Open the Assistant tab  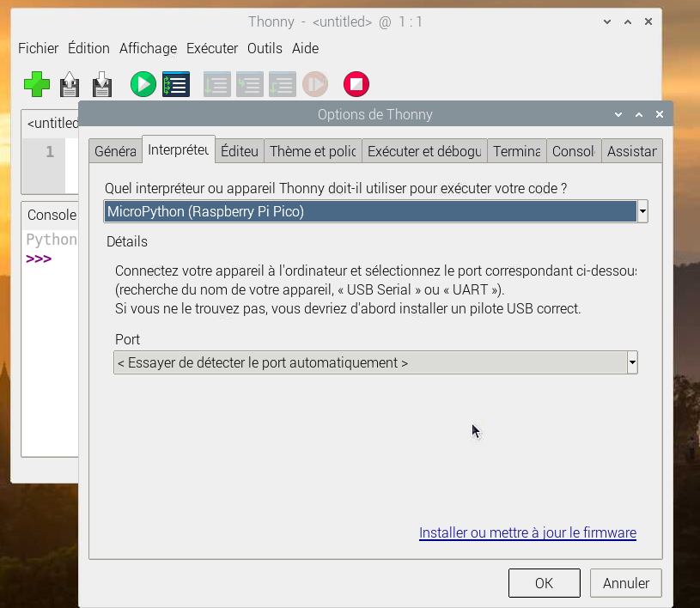[631, 151]
